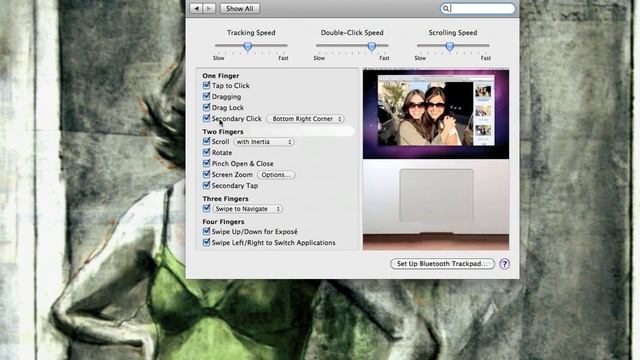This screenshot has height=360, width=640.
Task: Click Set Up Bluetooth Trackpad button
Action: pos(442,264)
